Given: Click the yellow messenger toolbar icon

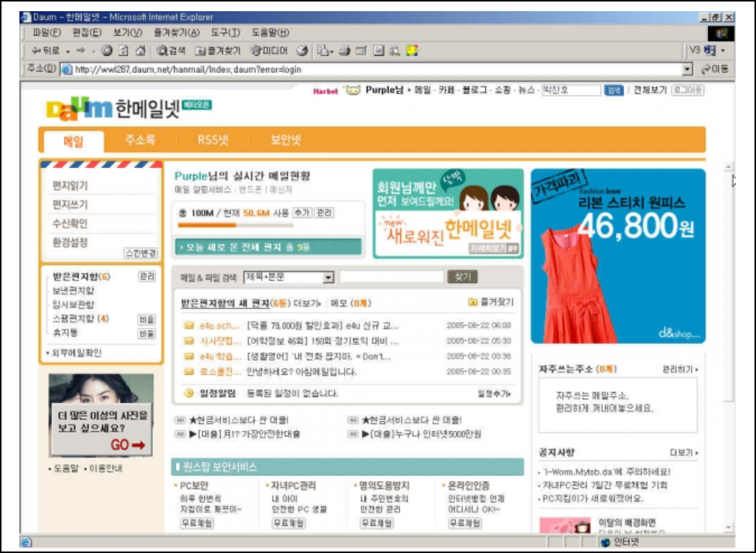Looking at the screenshot, I should 412,51.
